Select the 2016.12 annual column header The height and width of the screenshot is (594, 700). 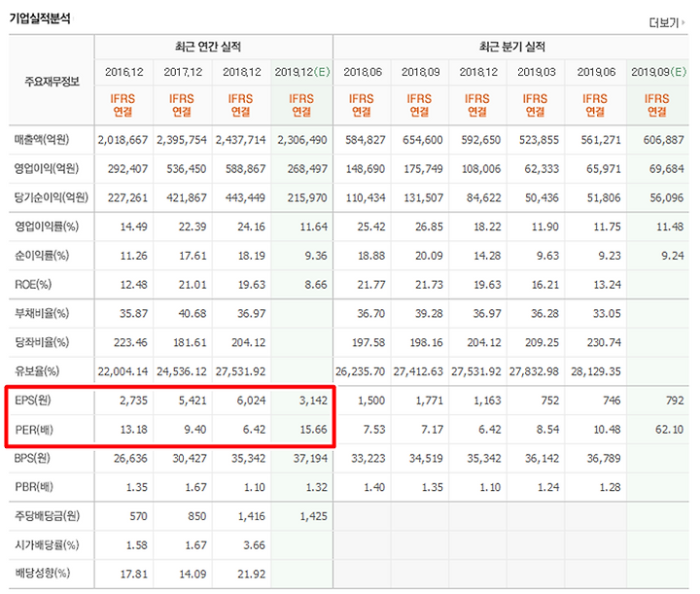(x=124, y=72)
